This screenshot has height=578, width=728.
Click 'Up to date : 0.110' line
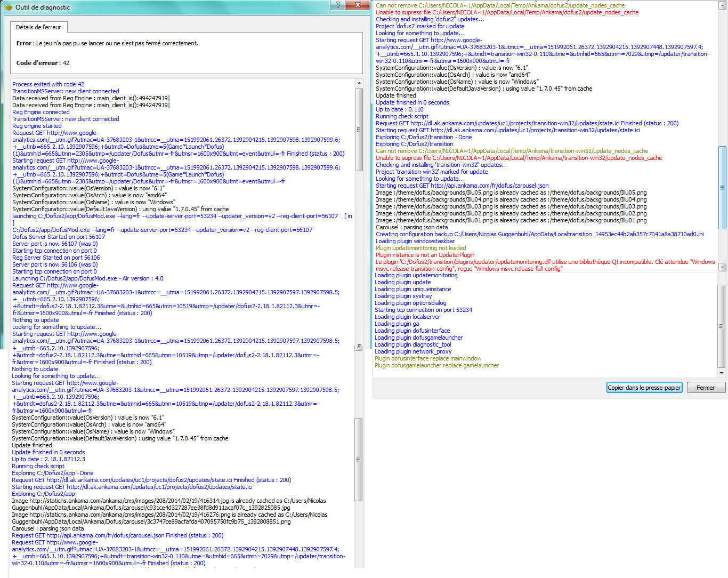click(x=400, y=109)
